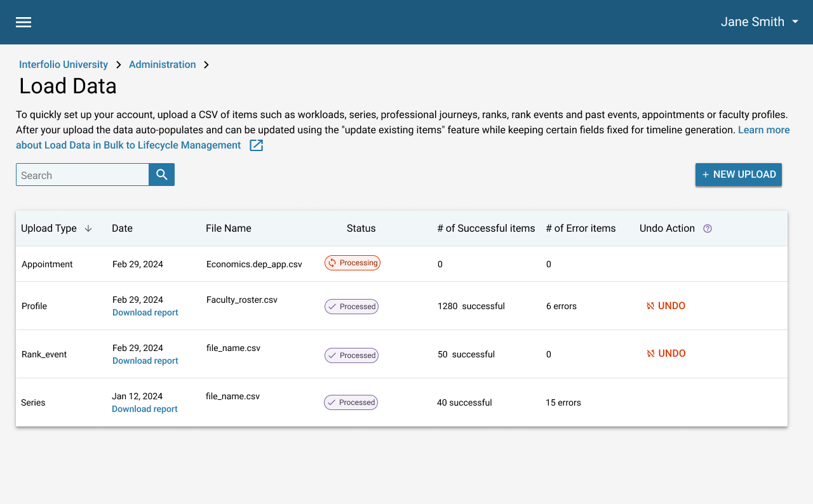Click the New Upload button
813x504 pixels.
(738, 175)
